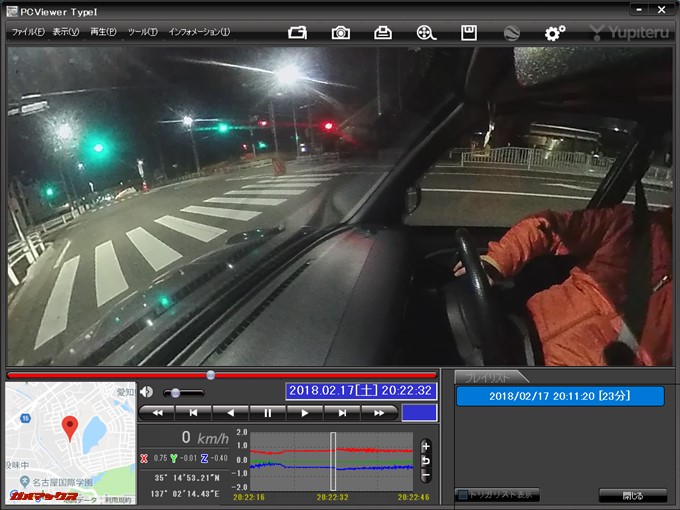The image size is (680, 510).
Task: Click the zoom magnifier icon
Action: [425, 32]
